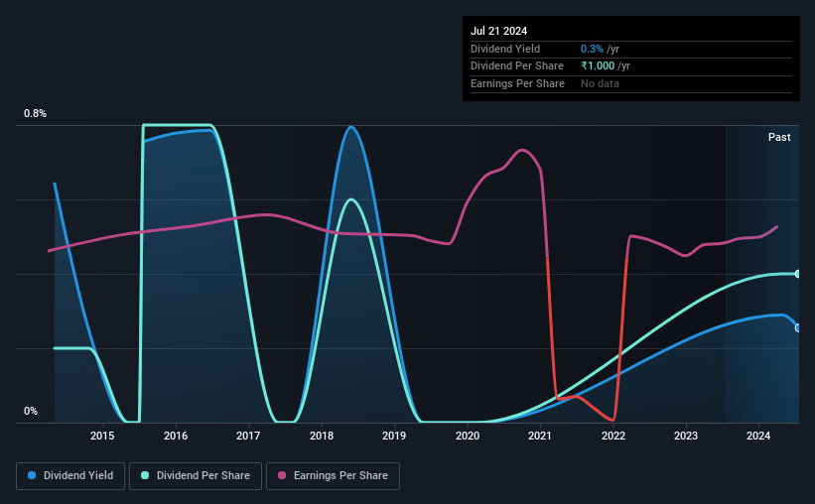
Task: Click the No data earnings value
Action: click(600, 83)
